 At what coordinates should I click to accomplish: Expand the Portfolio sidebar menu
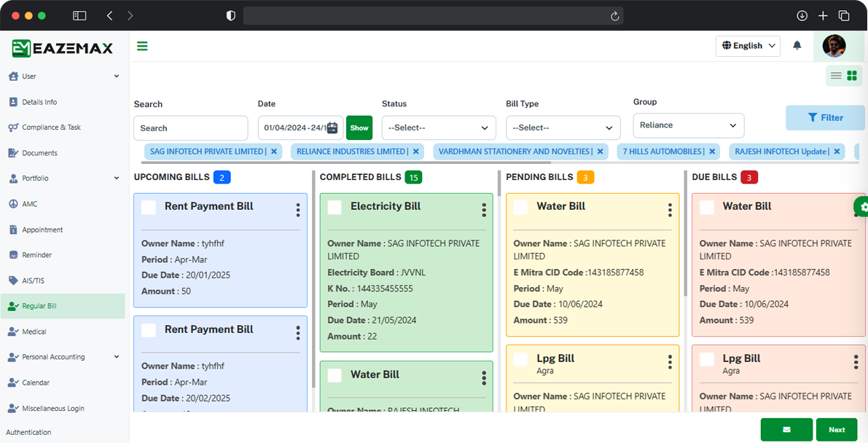(x=63, y=179)
